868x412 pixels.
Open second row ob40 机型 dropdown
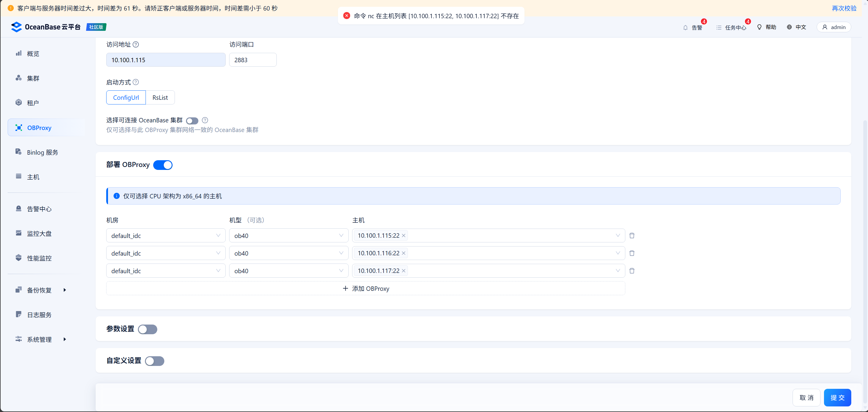(288, 253)
